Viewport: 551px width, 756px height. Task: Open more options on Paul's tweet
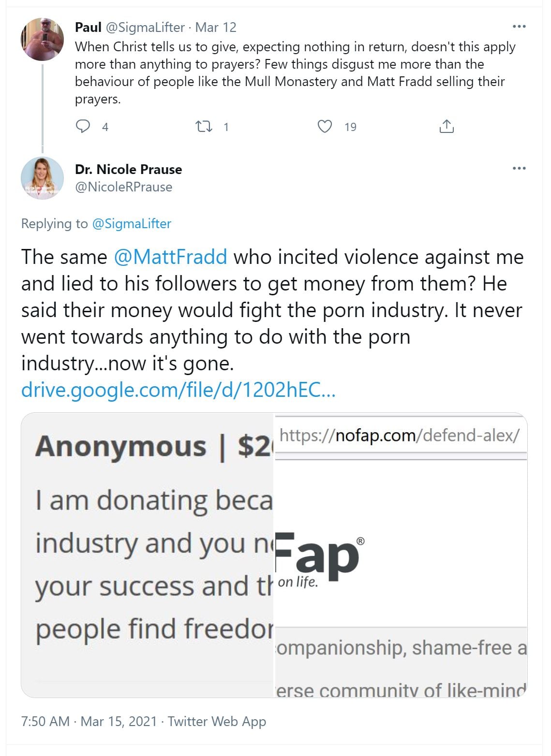point(519,27)
